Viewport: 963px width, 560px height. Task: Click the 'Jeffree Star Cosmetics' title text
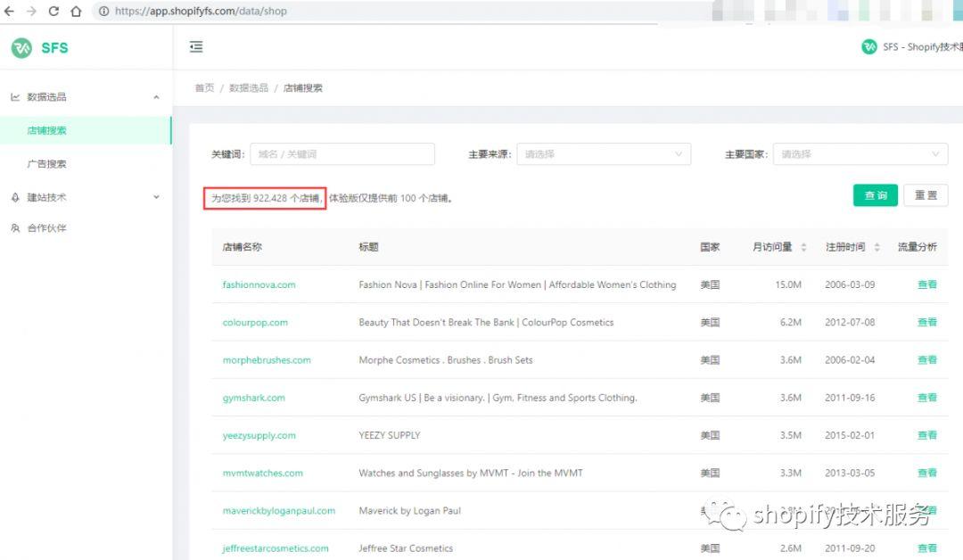(406, 548)
